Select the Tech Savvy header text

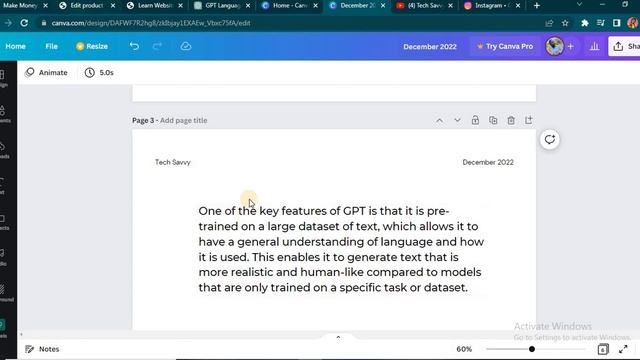pos(173,162)
